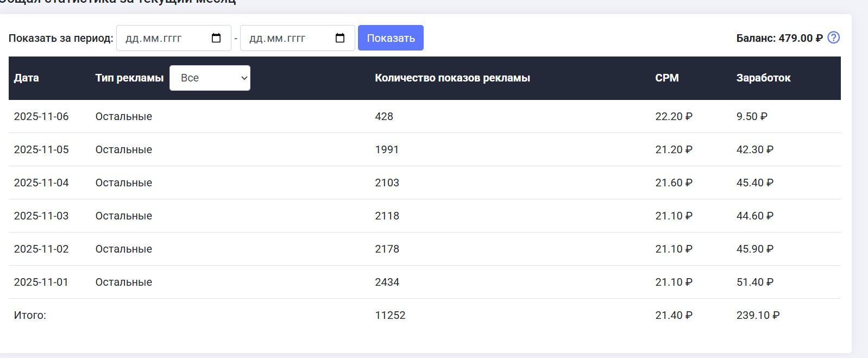Screen dimensions: 868x358
Task: Open the end date calendar picker
Action: click(x=340, y=38)
